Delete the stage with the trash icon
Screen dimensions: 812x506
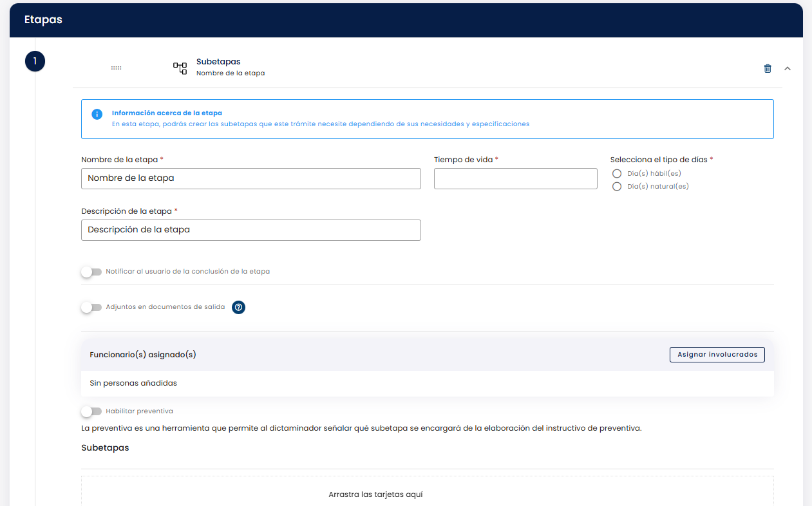tap(768, 68)
